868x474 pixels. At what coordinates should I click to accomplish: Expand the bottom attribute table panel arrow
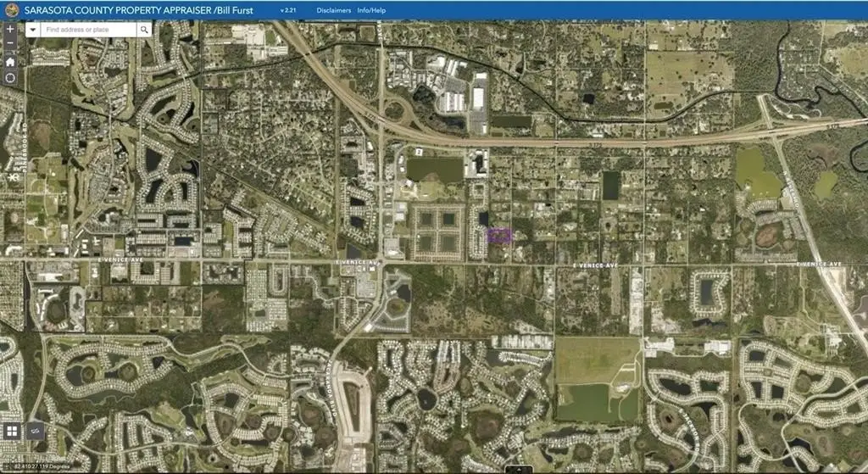[517, 470]
